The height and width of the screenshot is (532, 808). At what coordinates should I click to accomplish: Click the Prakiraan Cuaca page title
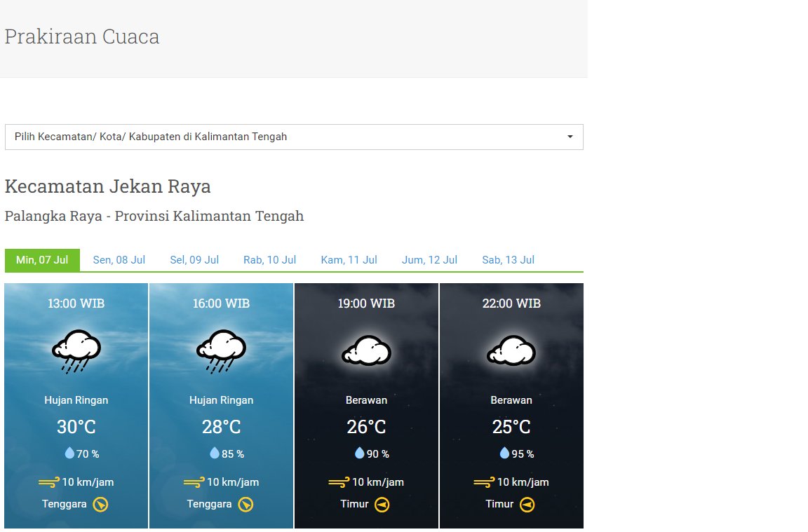(82, 36)
